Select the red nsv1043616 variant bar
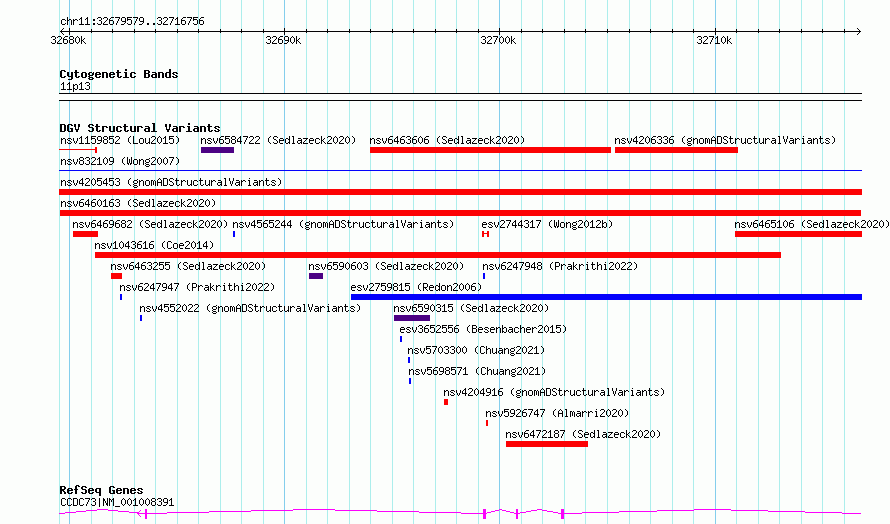Screen dimensions: 890x524 (438, 255)
